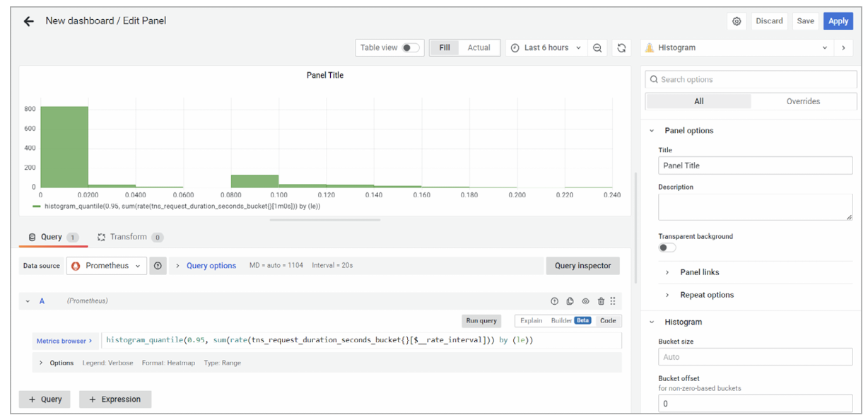This screenshot has height=420, width=868.
Task: Expand Repeat options section
Action: [x=707, y=295]
